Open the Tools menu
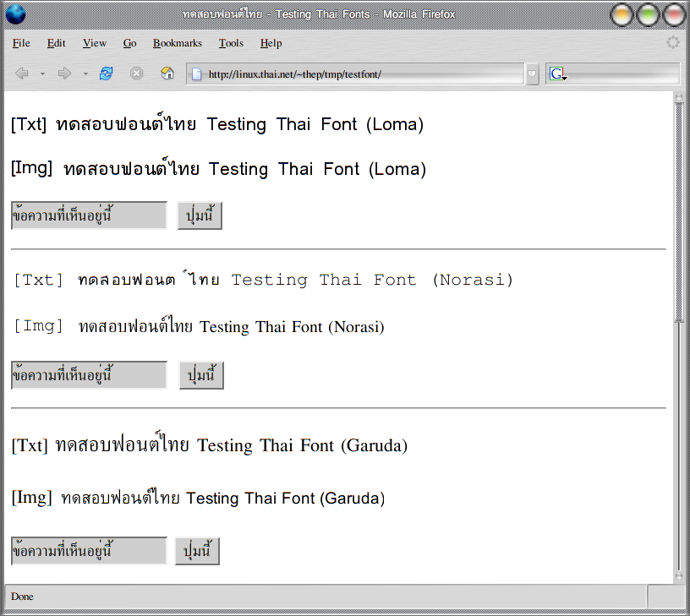Image resolution: width=690 pixels, height=616 pixels. coord(230,43)
